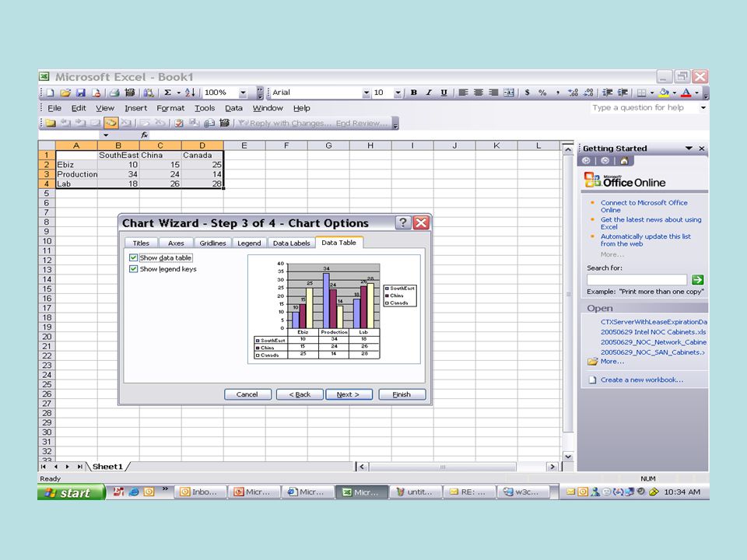Open the Data menu
The height and width of the screenshot is (560, 747).
[x=233, y=108]
